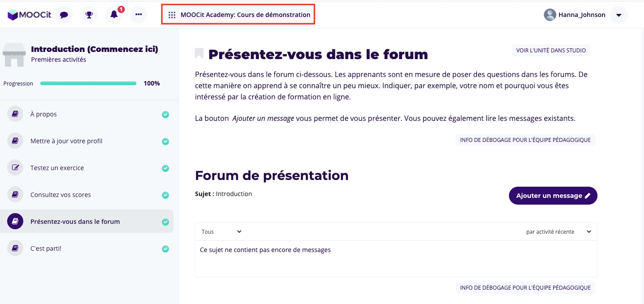Click the Hanna_Johnson profile avatar

tap(550, 15)
